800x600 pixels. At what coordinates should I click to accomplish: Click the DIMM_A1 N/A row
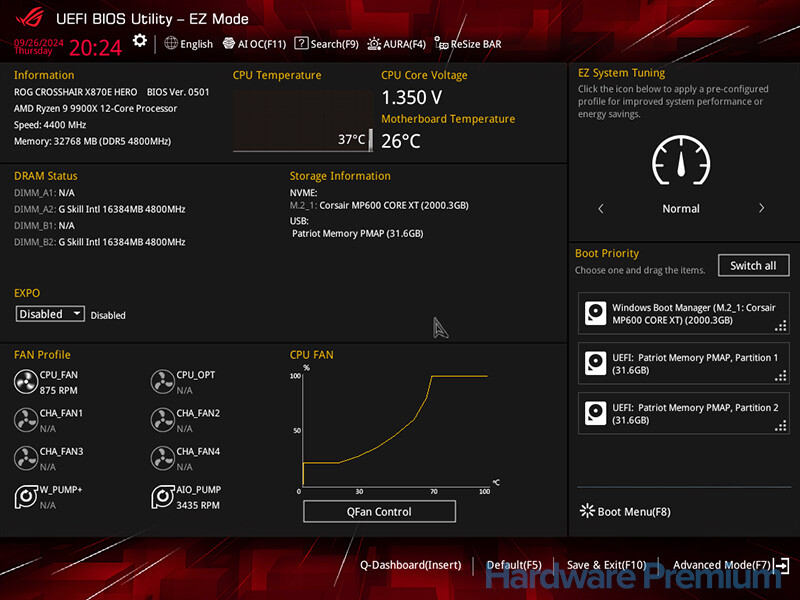tap(44, 193)
